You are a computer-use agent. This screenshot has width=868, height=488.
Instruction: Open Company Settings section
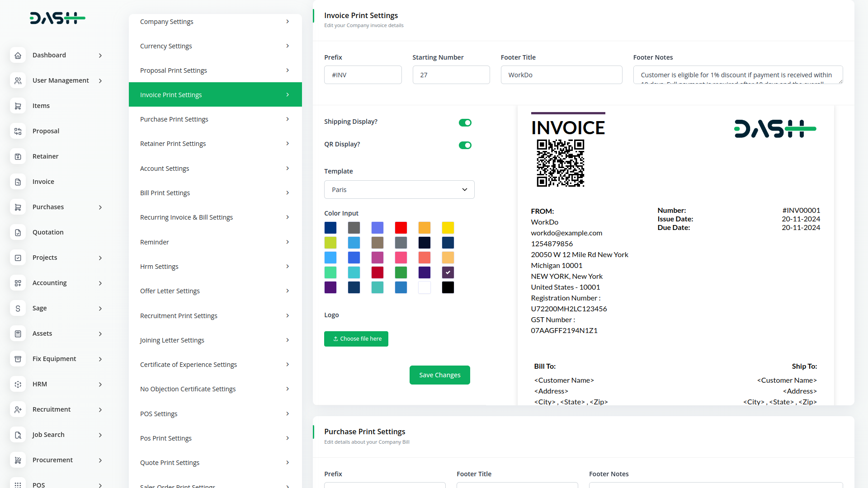tap(215, 22)
